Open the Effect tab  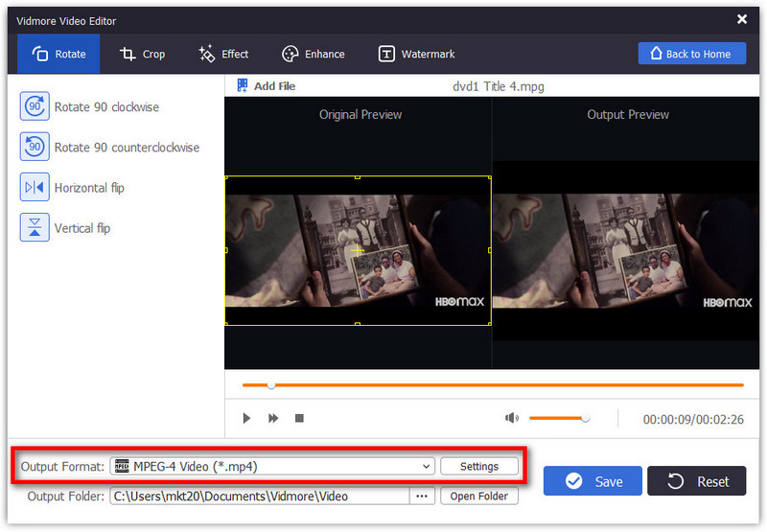coord(223,54)
